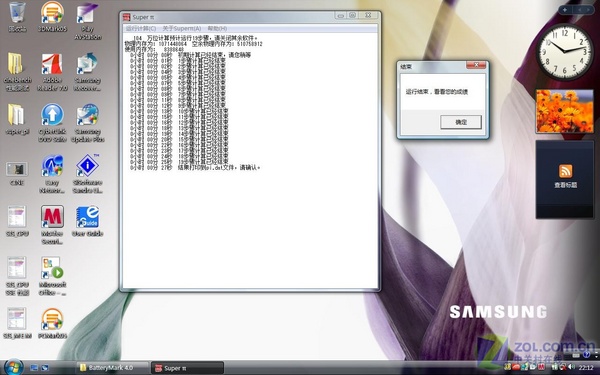Viewport: 600px width, 375px height.
Task: Click Switch Windows quick launch icon
Action: click(44, 368)
